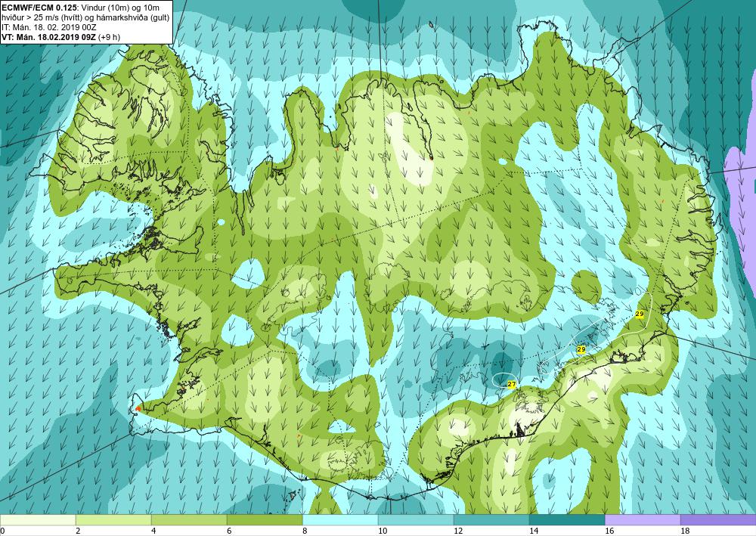Click the legend value '0'
The image size is (756, 536).
click(x=2, y=531)
